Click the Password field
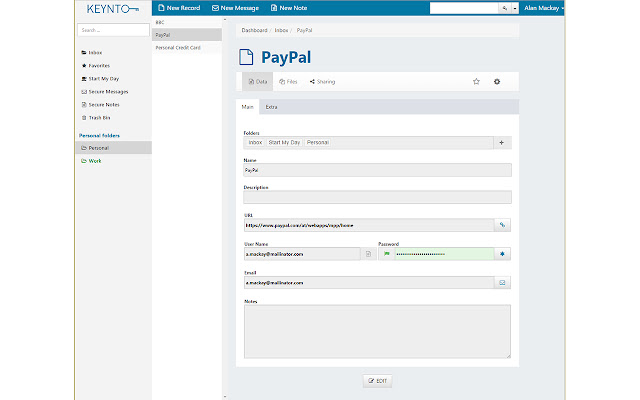The height and width of the screenshot is (400, 640). tap(444, 254)
